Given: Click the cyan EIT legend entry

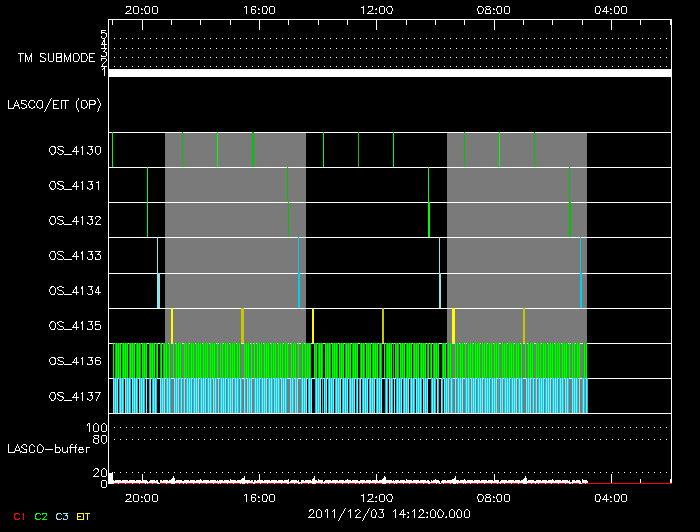Looking at the screenshot, I should point(83,517).
